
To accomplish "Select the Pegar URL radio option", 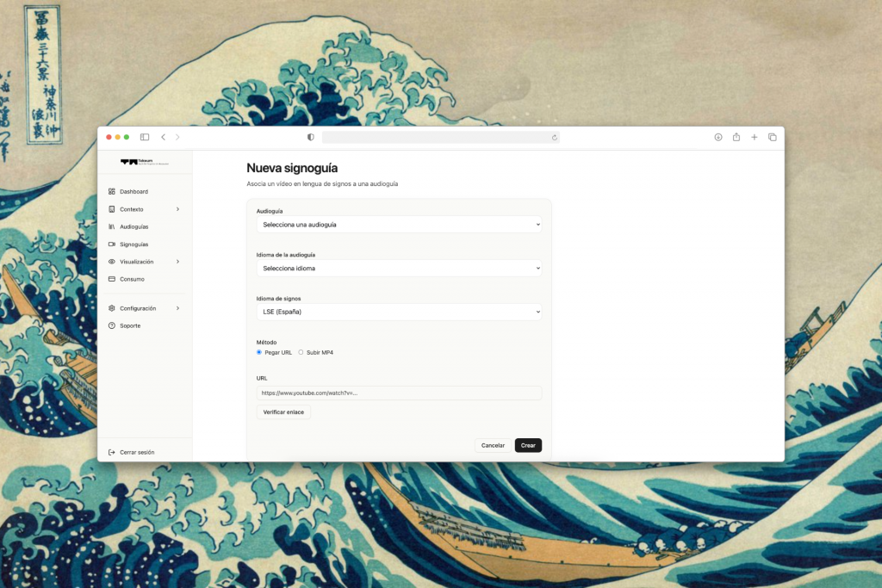I will (259, 352).
